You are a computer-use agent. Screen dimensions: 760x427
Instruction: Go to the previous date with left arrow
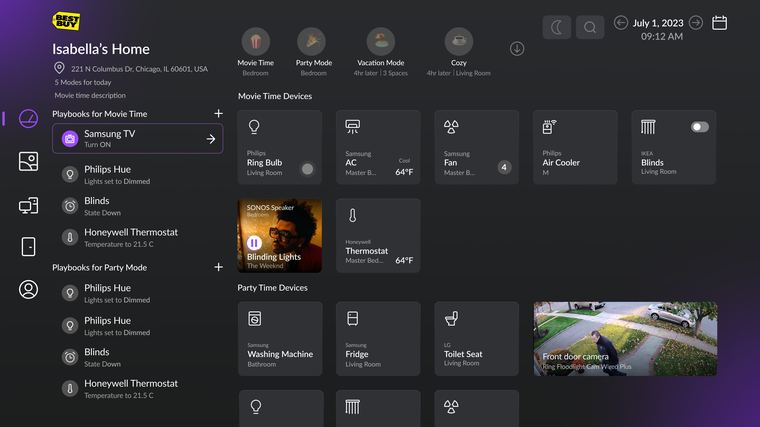(621, 23)
